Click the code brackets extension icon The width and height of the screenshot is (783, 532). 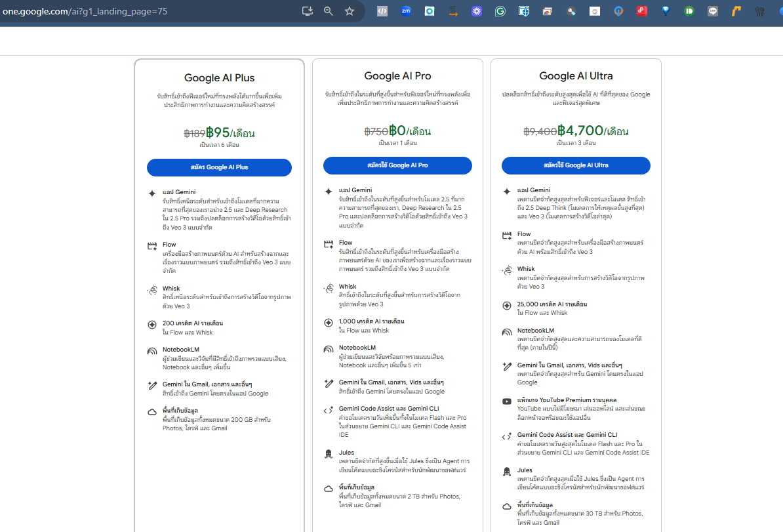(382, 11)
